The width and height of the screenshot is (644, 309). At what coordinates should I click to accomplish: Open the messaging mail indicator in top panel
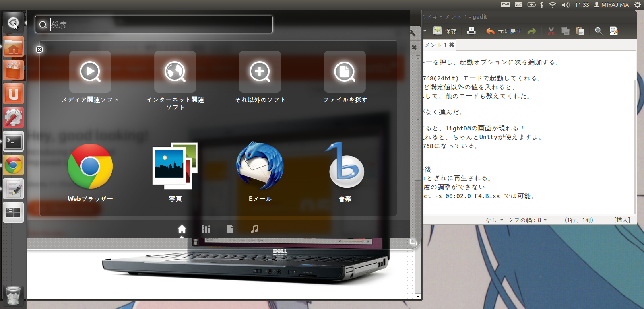coord(518,5)
